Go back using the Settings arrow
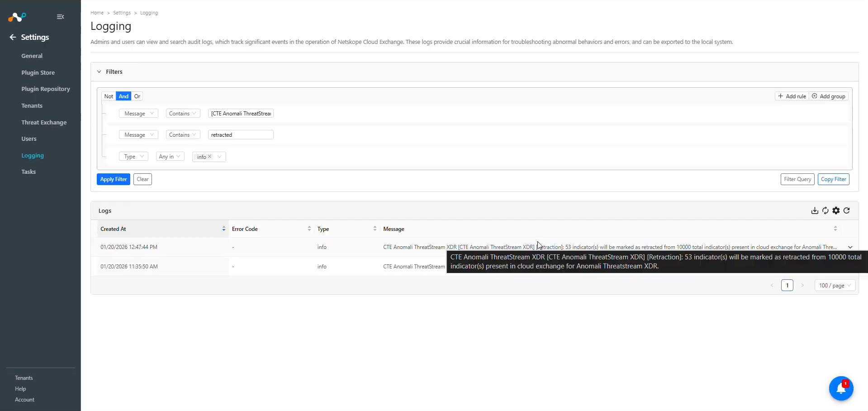The image size is (868, 411). point(13,37)
